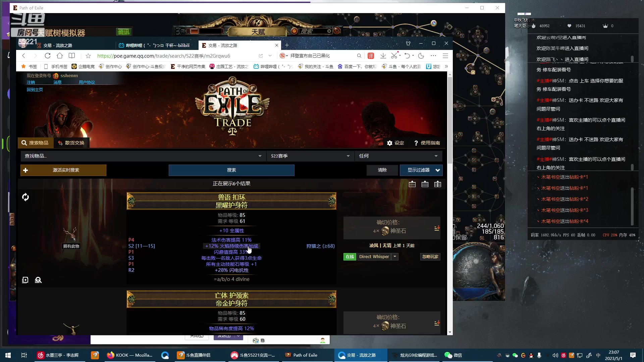Click the undo closed tab icon
644x362 pixels.
coord(407,56)
